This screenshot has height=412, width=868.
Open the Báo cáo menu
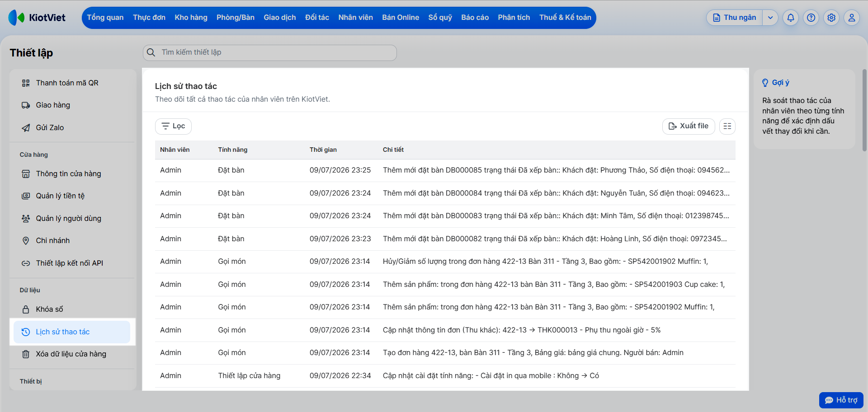475,18
